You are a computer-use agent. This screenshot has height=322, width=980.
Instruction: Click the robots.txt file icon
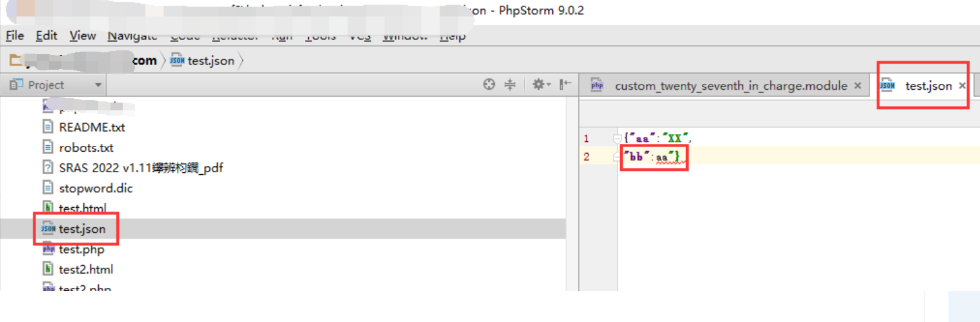(x=48, y=147)
